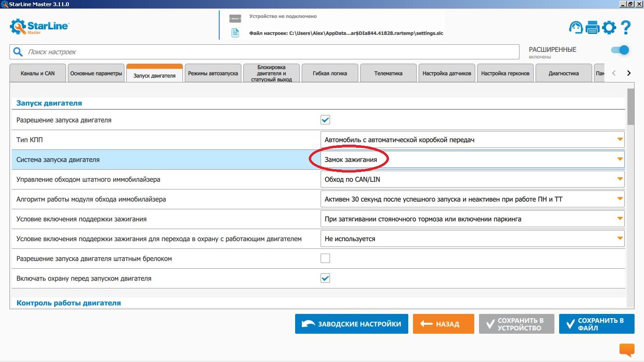This screenshot has height=362, width=644.
Task: Click the device connection status icon
Action: point(235,18)
